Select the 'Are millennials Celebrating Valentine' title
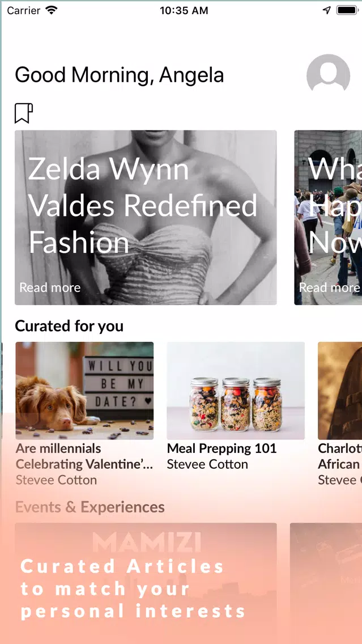The image size is (362, 644). coord(84,456)
